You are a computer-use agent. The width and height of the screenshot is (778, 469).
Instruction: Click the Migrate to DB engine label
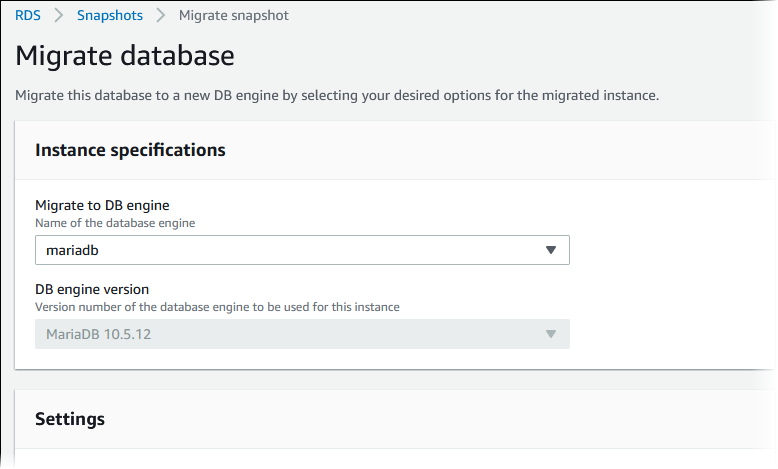tap(102, 206)
